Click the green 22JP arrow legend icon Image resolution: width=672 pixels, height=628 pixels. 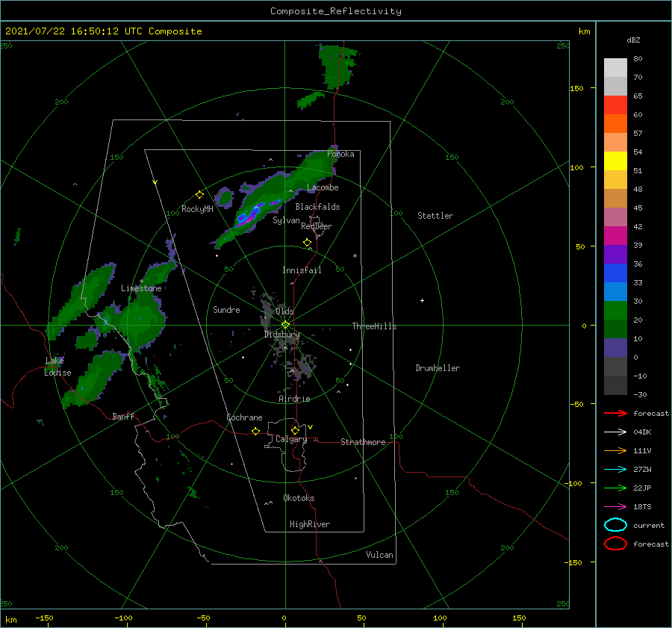point(615,488)
